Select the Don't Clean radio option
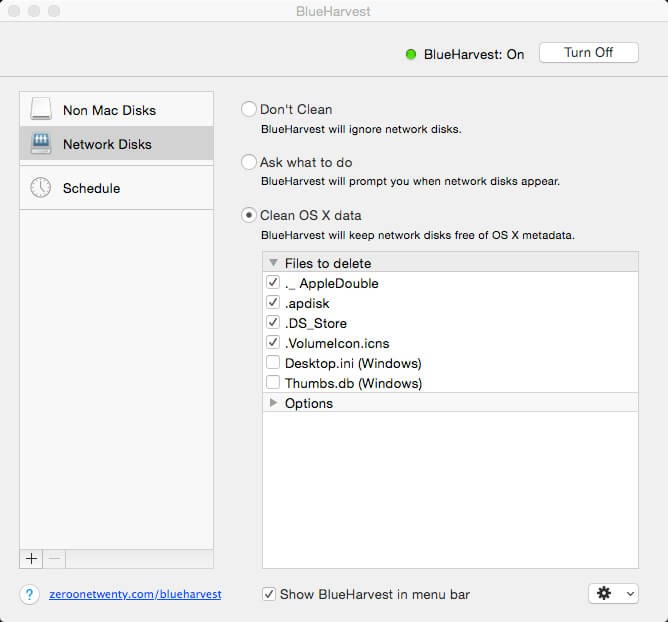This screenshot has width=668, height=622. coord(249,109)
